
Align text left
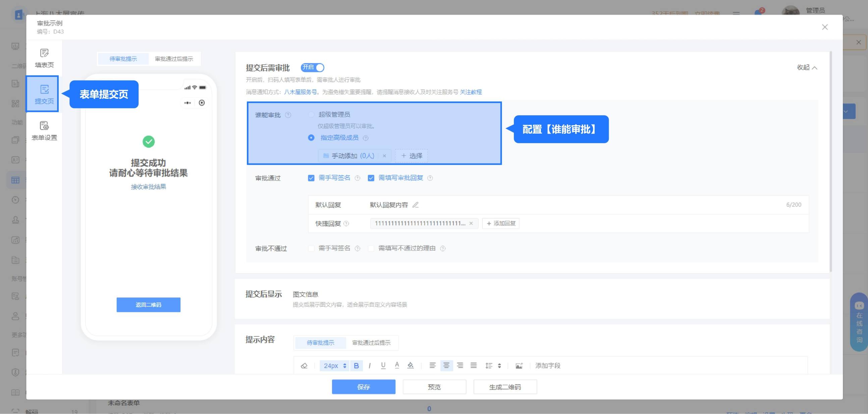[433, 366]
